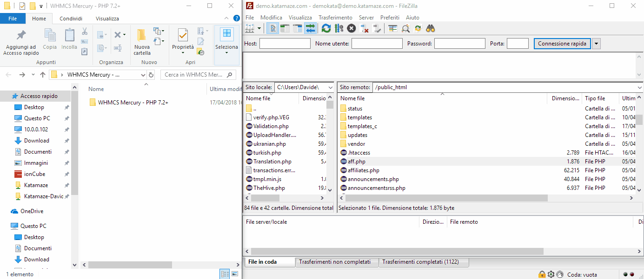The height and width of the screenshot is (279, 644).
Task: Click Aggiungi ad Accesso rapido pin icon
Action: click(x=21, y=42)
